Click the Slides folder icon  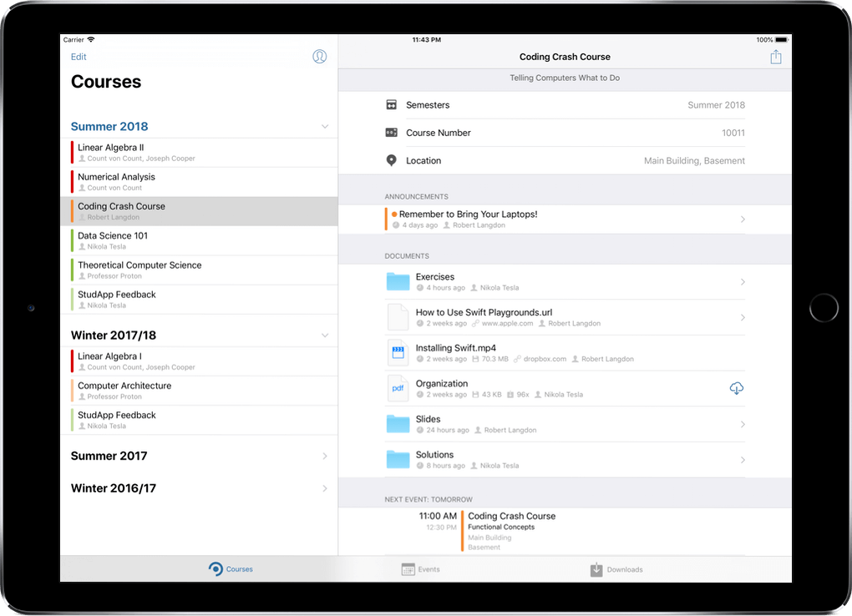click(x=398, y=424)
